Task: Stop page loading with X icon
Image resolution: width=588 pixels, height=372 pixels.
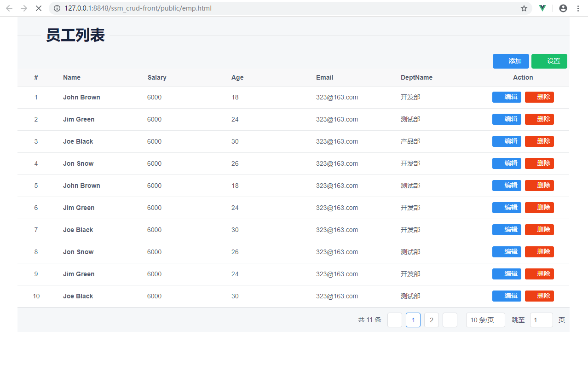Action: (39, 8)
